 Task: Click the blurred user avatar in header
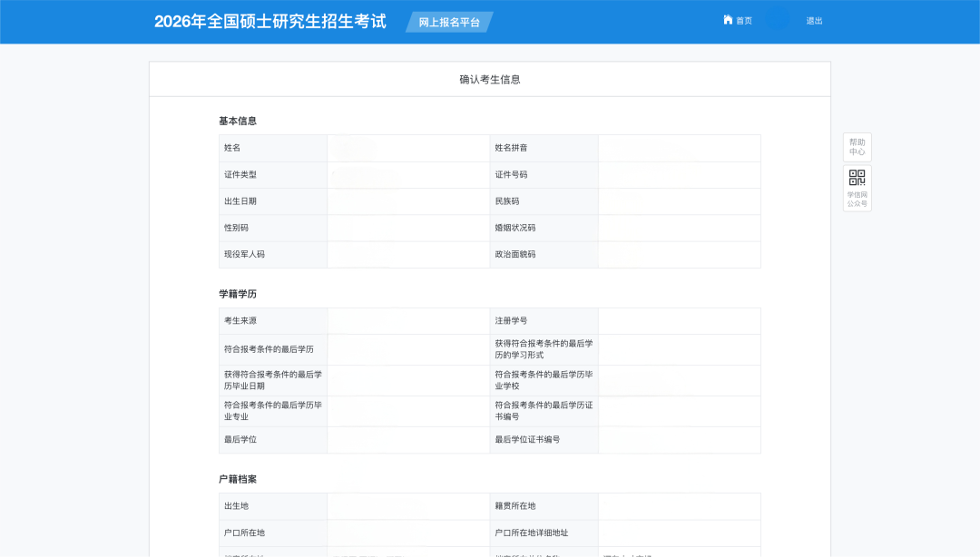[x=777, y=20]
